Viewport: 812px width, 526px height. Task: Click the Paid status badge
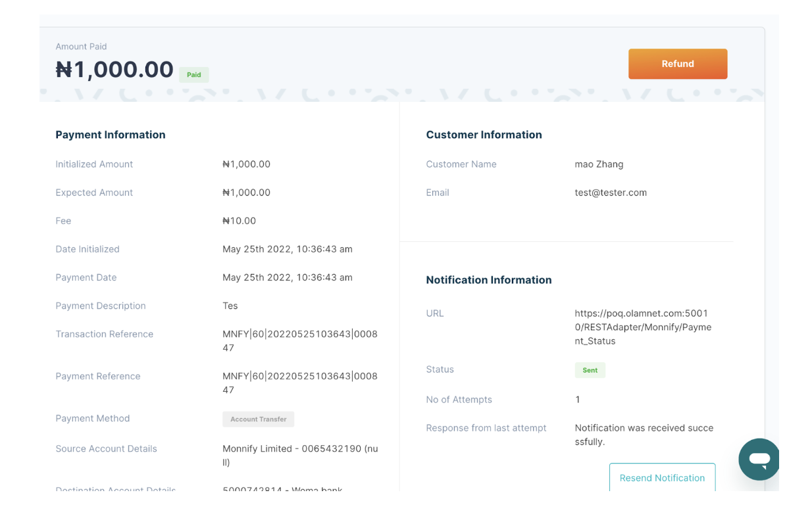193,74
